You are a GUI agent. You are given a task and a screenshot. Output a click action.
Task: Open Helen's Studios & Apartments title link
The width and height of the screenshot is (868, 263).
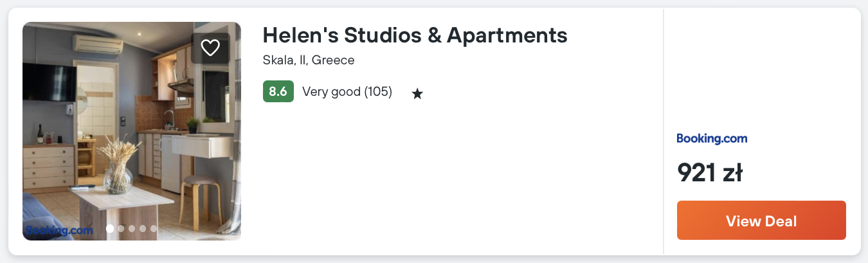(x=415, y=35)
